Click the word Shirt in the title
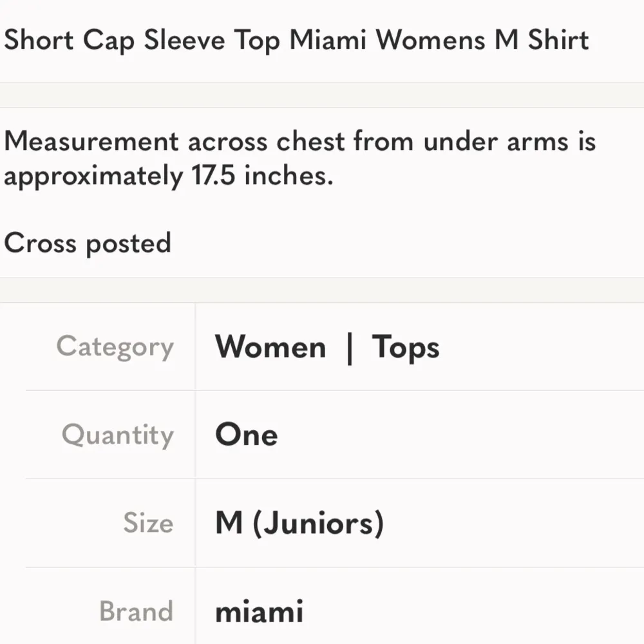The image size is (644, 644). (558, 40)
